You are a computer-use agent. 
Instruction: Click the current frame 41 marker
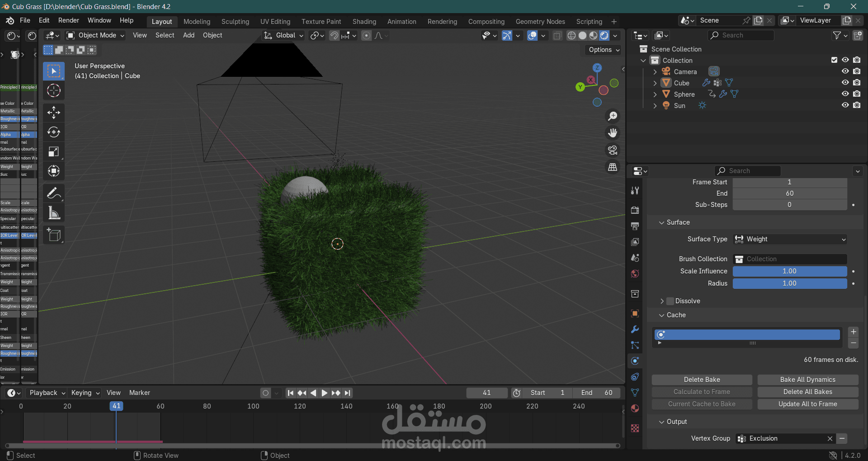point(116,406)
